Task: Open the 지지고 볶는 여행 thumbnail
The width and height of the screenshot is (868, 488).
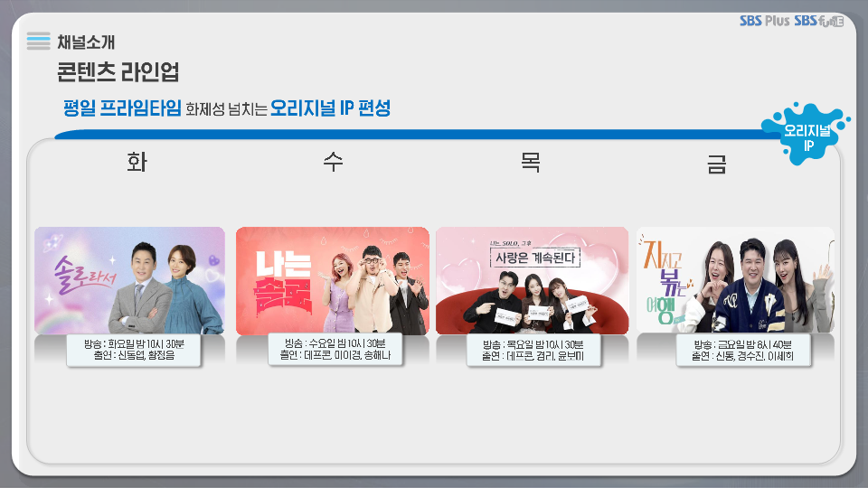Action: (735, 280)
